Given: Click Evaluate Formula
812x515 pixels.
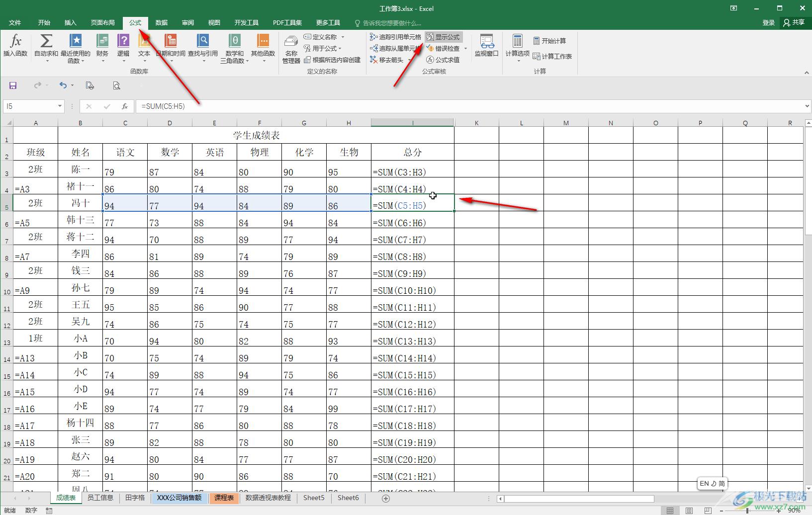Looking at the screenshot, I should click(443, 60).
